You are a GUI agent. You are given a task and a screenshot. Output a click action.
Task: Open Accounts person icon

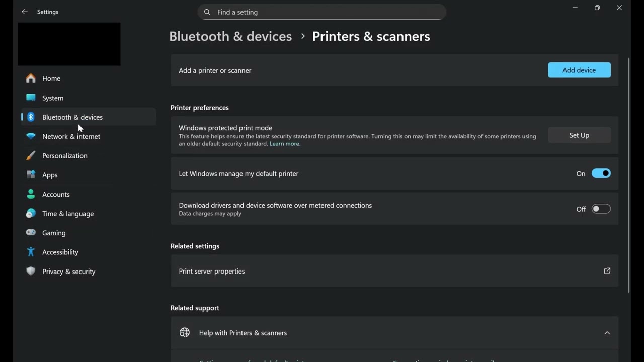31,194
